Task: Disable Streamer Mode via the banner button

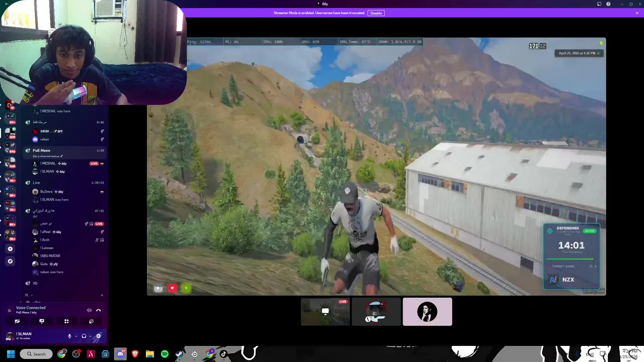Action: (x=376, y=13)
